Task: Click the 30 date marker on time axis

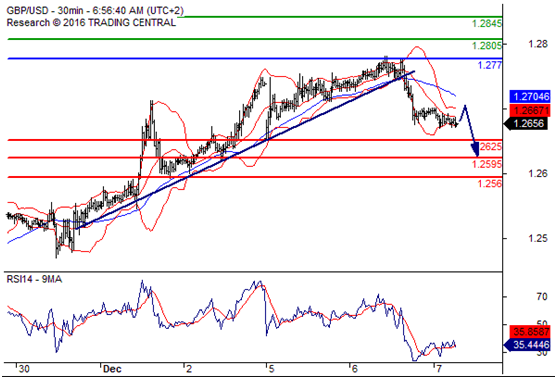Action: (24, 369)
